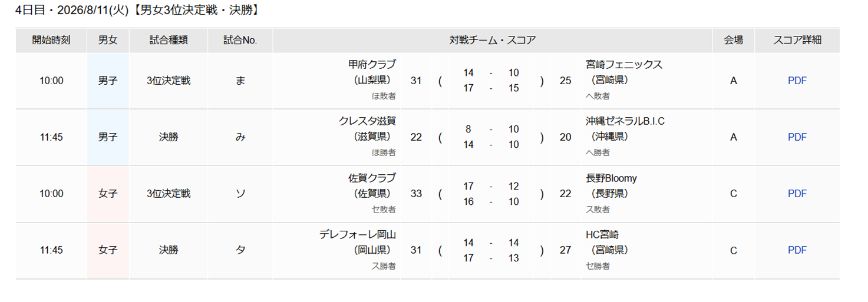
Task: Open PDF for クレスタ滋賀 men's final
Action: coord(797,137)
